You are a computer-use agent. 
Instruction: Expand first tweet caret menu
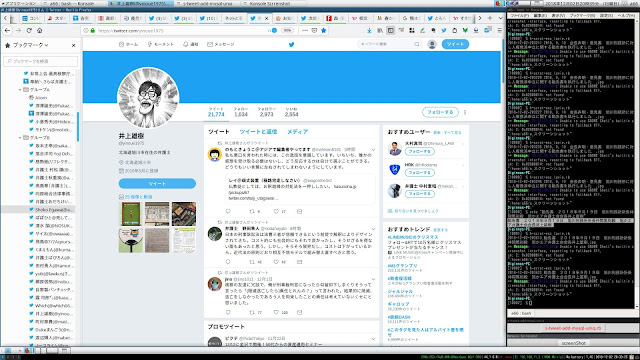[x=373, y=150]
